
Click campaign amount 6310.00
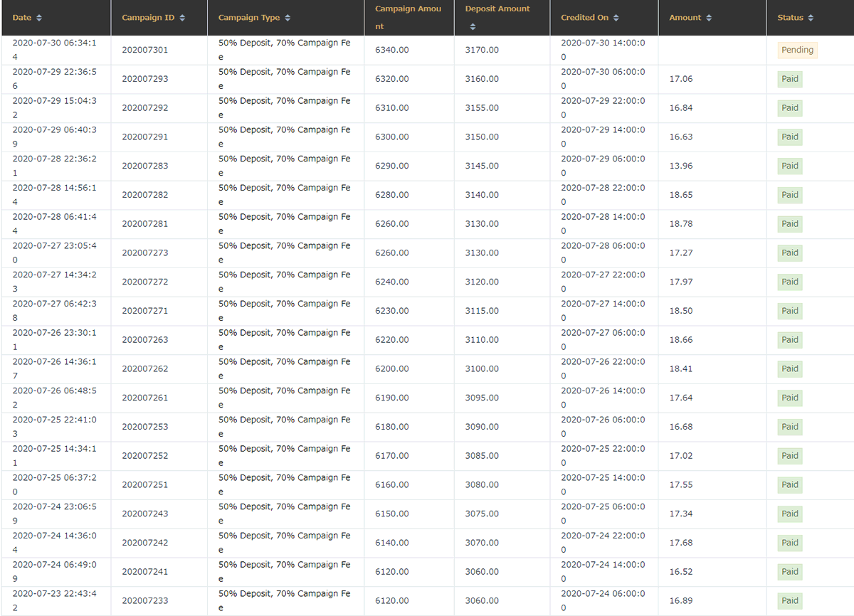point(392,108)
